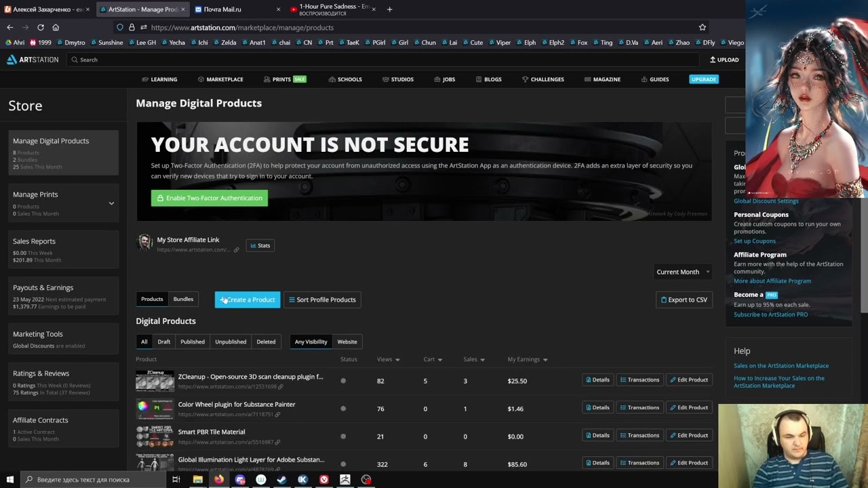868x488 pixels.
Task: Open Payouts & Earnings sidebar item
Action: 64,297
